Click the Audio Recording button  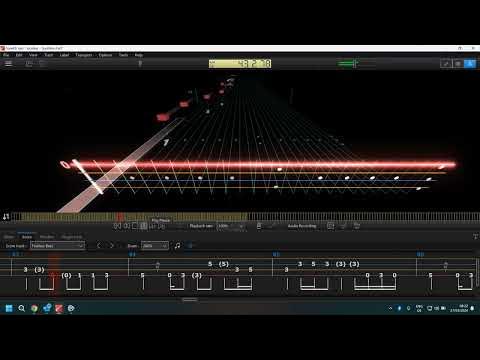tap(302, 226)
